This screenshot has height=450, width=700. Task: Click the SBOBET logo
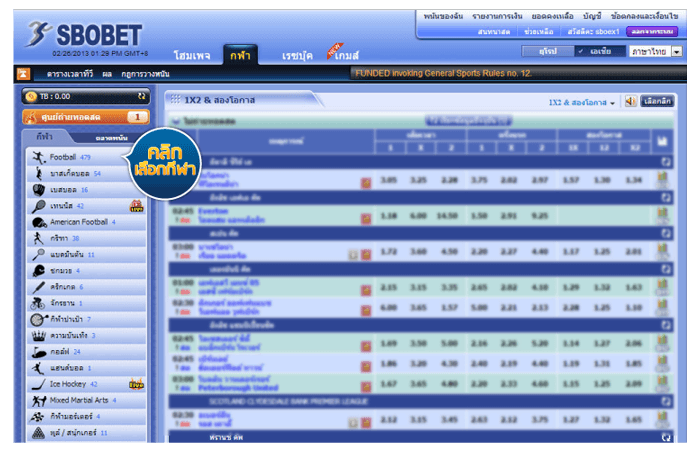click(x=84, y=35)
